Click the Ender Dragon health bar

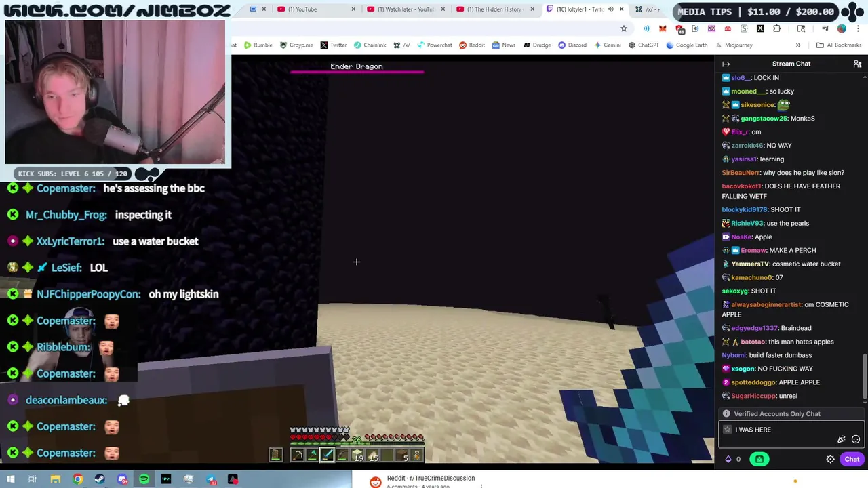click(357, 72)
